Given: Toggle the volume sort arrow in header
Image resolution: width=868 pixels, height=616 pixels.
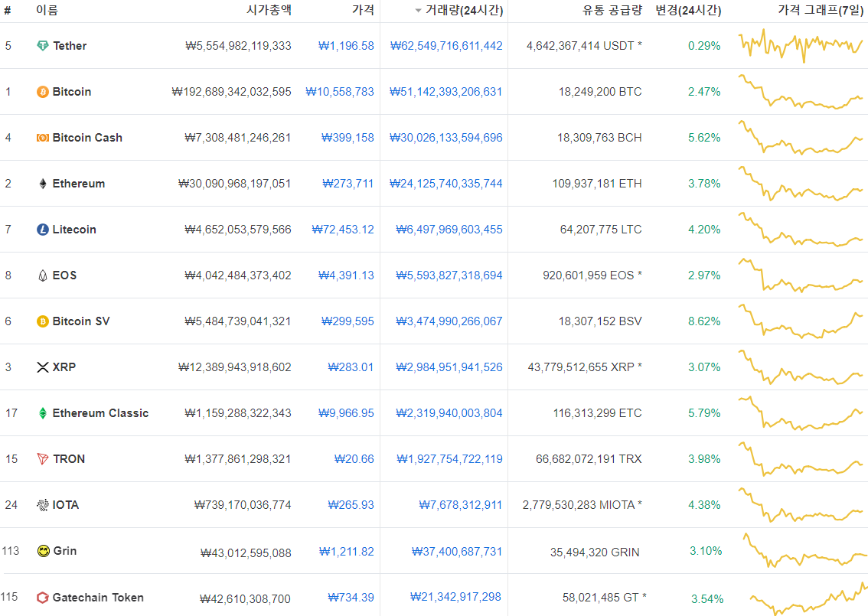Looking at the screenshot, I should point(419,11).
